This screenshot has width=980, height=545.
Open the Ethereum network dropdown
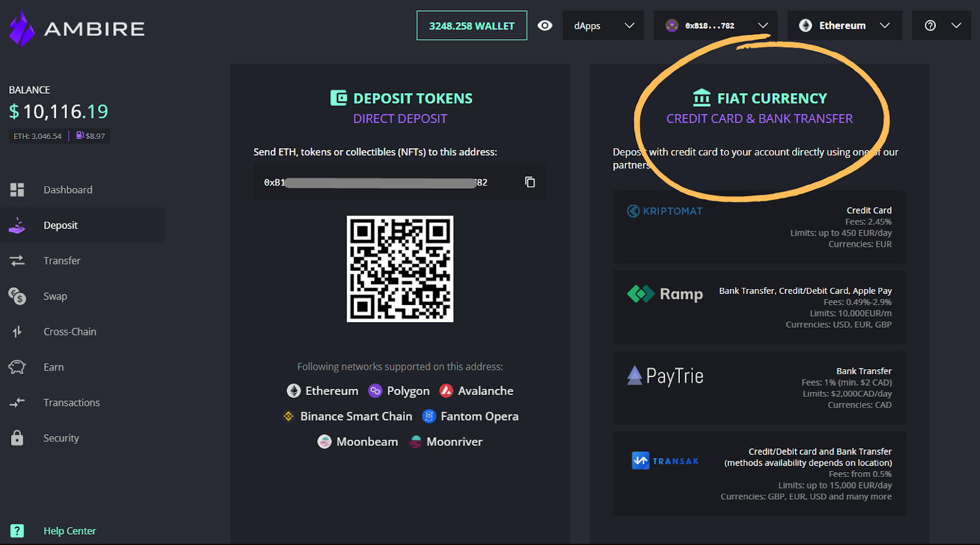pos(845,26)
